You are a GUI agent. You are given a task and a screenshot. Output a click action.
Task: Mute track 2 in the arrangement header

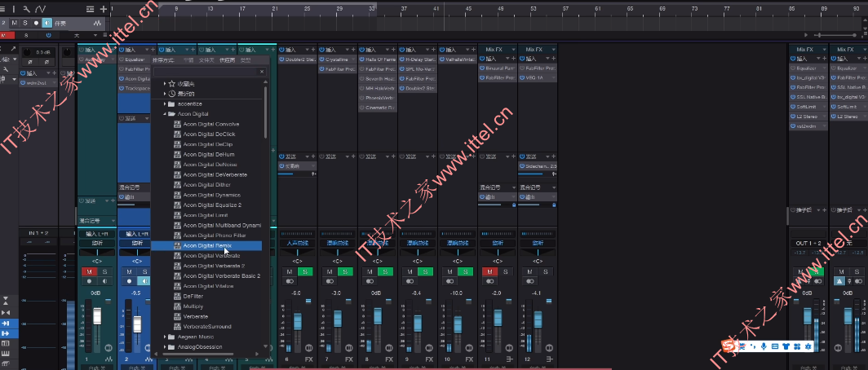pos(15,23)
